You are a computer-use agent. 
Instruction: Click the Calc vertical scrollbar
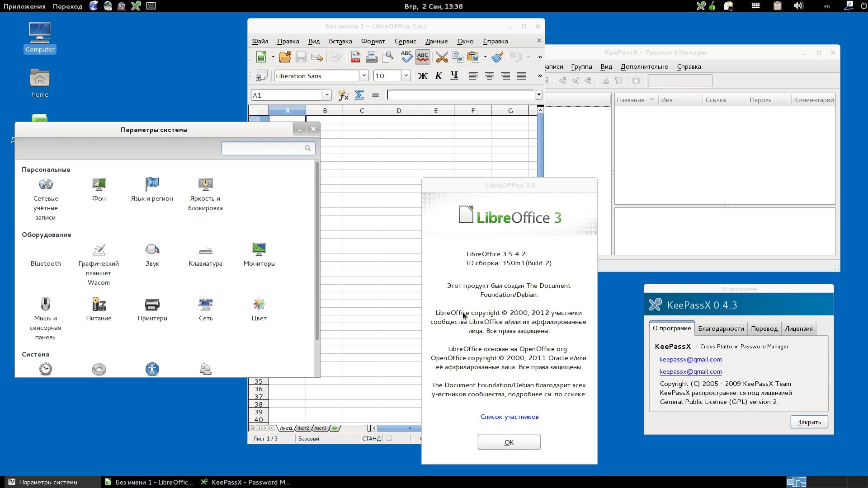[540, 145]
